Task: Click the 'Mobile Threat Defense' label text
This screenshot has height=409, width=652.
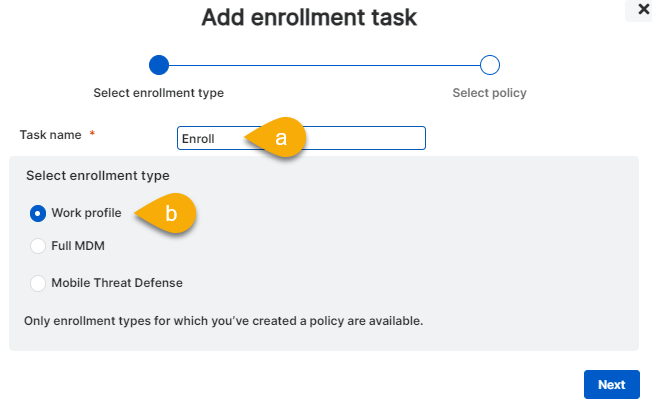Action: coord(117,282)
